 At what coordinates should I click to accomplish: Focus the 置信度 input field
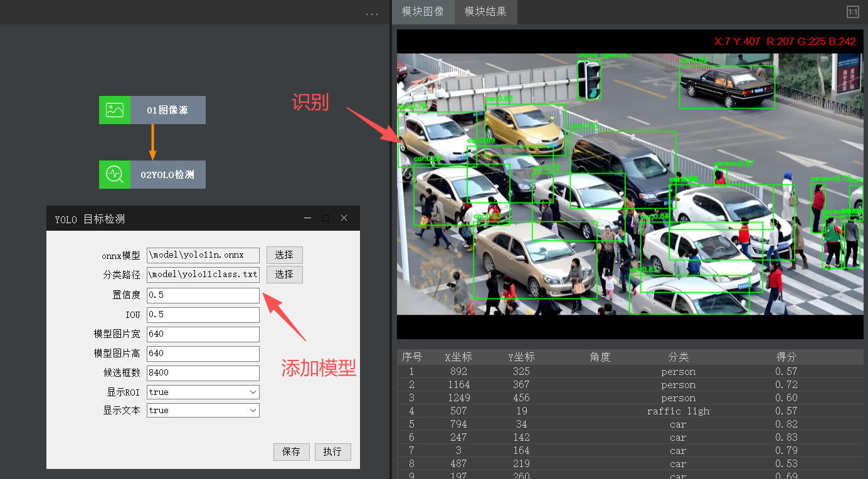[x=203, y=295]
